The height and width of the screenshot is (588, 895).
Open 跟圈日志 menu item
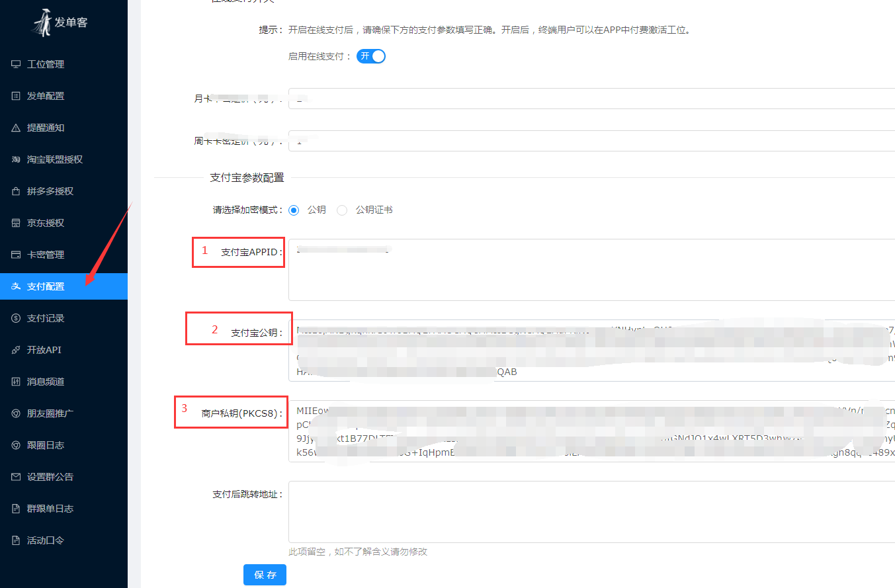coord(64,445)
